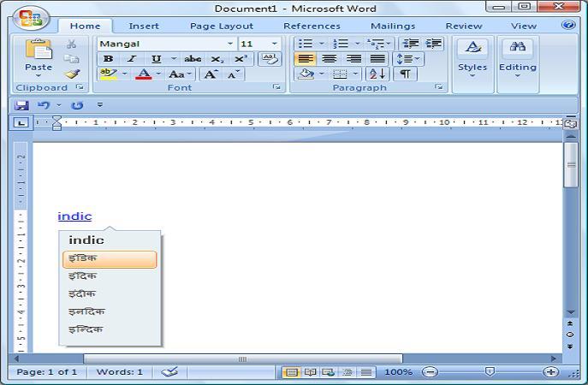This screenshot has width=588, height=385.
Task: Sort text with the A-Z icon
Action: click(x=377, y=74)
